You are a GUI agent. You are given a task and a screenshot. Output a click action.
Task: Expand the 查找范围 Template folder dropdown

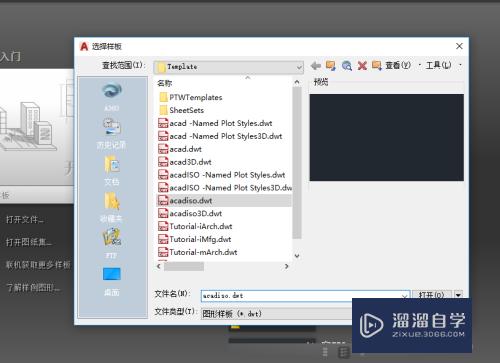[299, 67]
